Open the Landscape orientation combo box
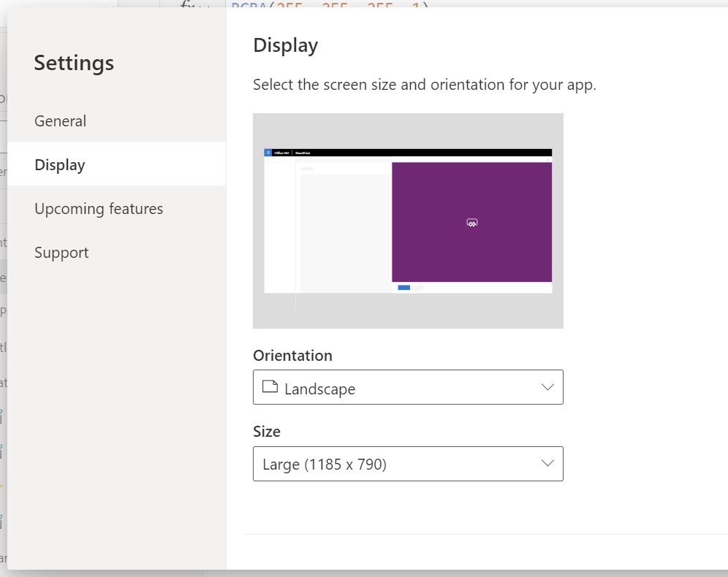The image size is (728, 577). click(408, 387)
